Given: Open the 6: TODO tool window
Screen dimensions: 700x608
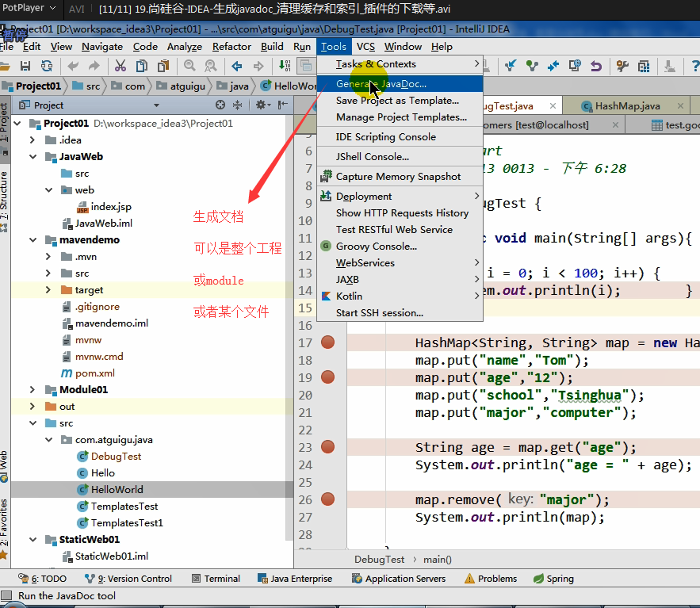Looking at the screenshot, I should click(42, 579).
